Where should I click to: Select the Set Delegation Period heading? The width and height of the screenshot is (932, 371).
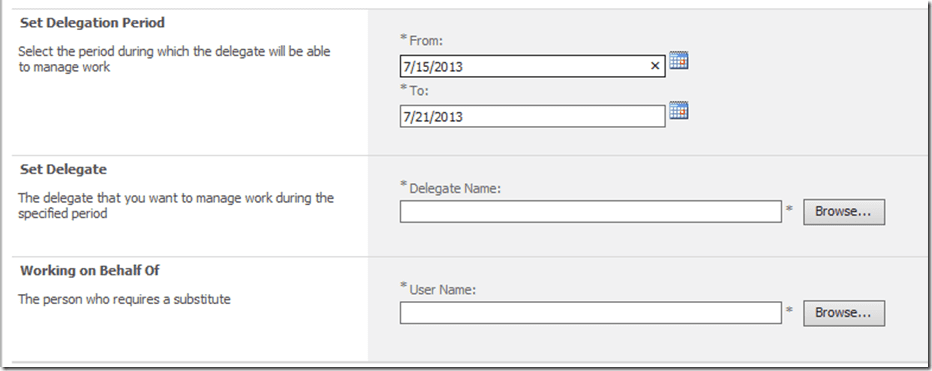pos(92,23)
